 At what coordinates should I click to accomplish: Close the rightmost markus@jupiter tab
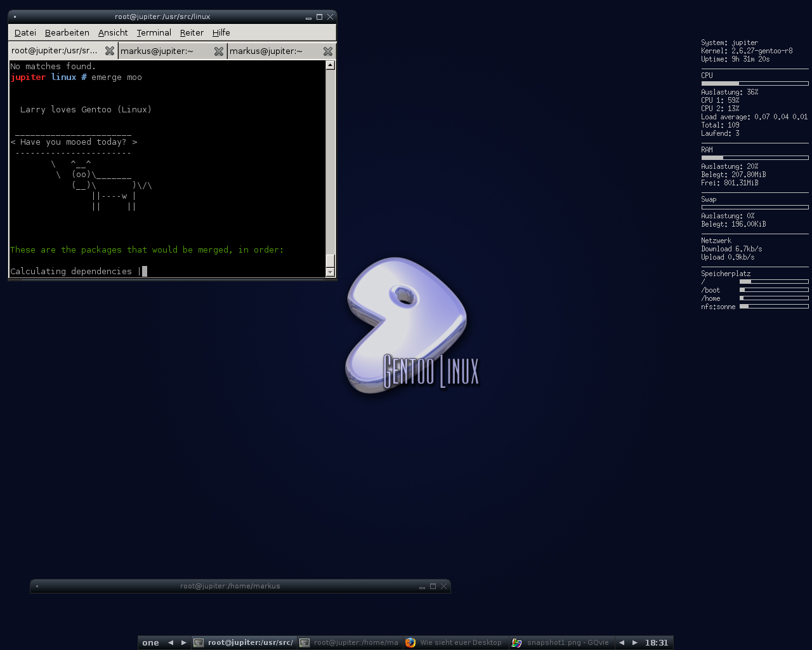(x=328, y=51)
